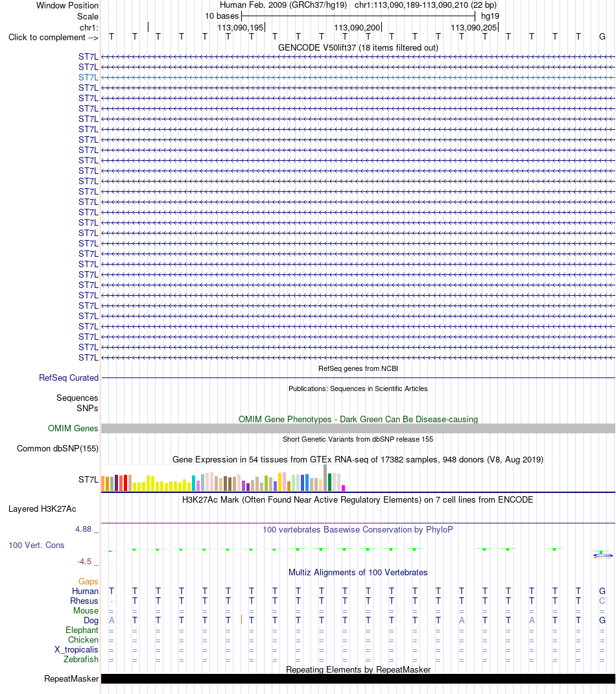
Task: Select the Zebrafish alignment row label
Action: (81, 660)
